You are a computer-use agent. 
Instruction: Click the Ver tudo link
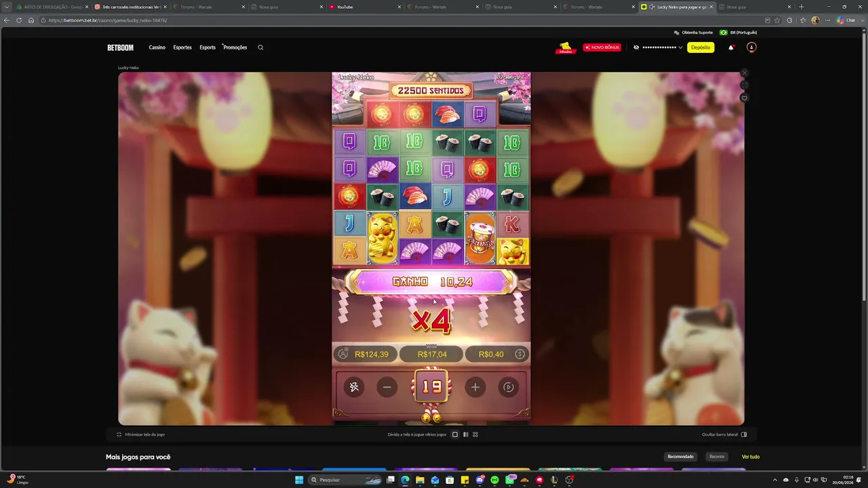coord(751,457)
